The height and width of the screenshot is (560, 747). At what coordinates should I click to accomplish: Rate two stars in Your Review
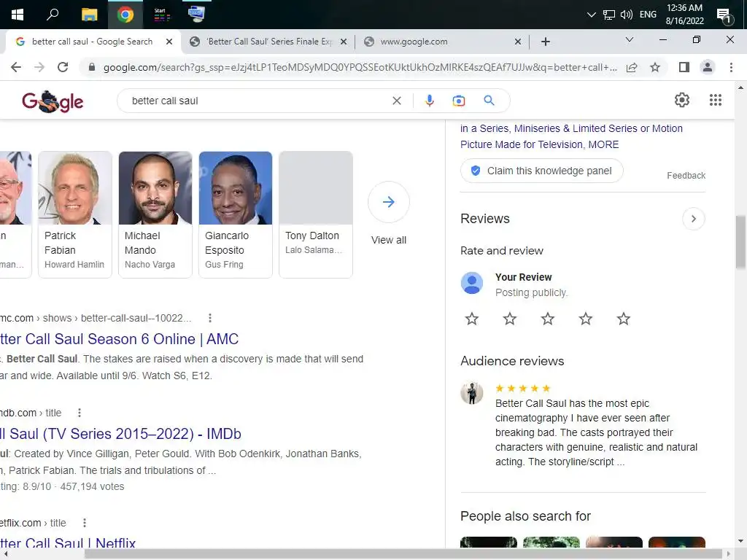click(510, 319)
